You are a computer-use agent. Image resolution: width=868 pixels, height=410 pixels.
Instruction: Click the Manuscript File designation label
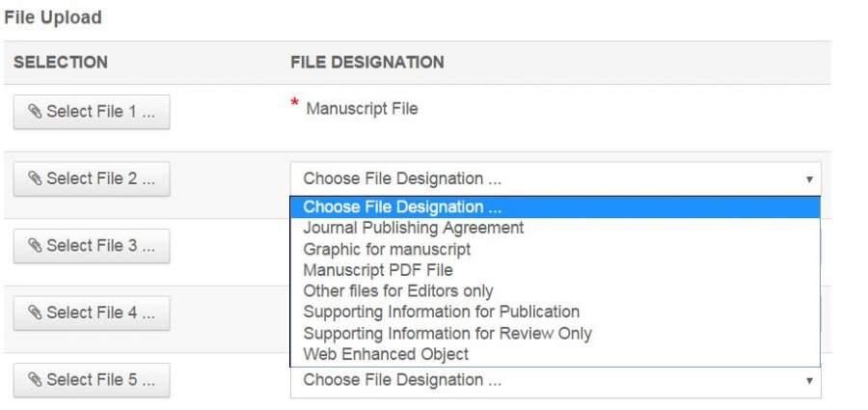[362, 109]
